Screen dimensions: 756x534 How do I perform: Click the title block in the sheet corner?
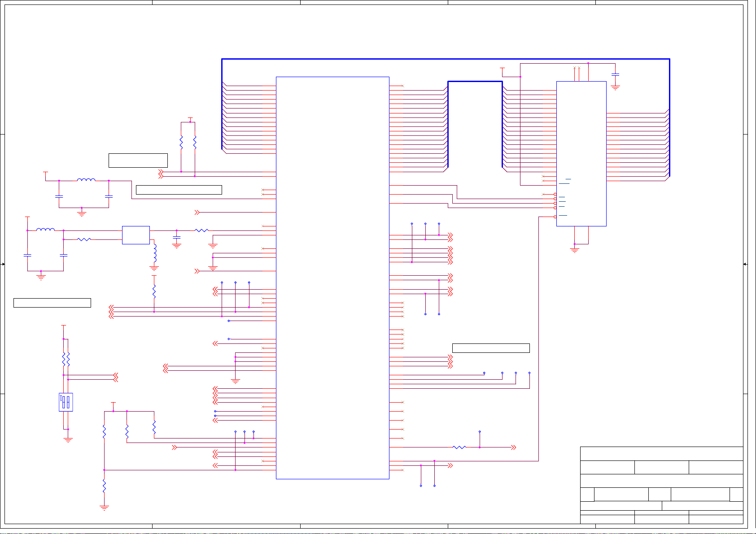pos(662,485)
